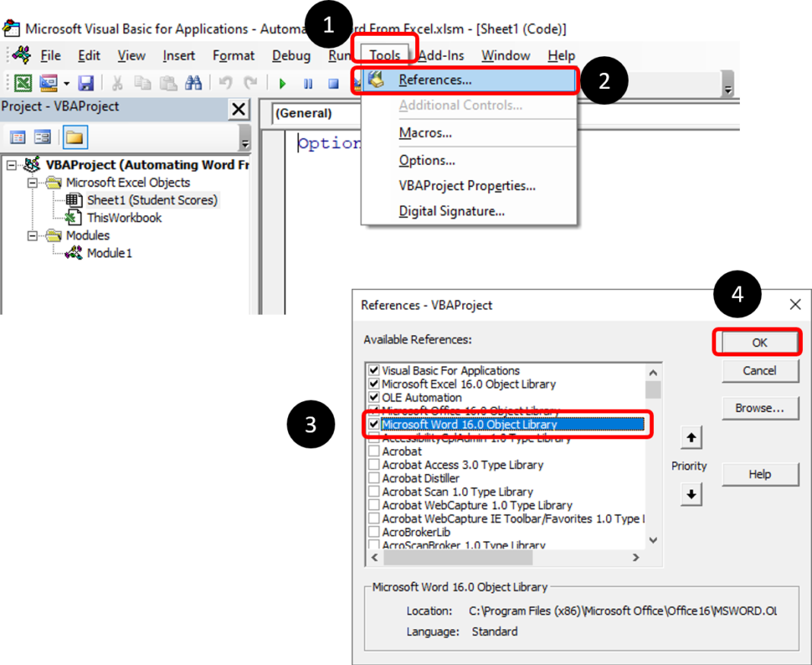Click the View Microsoft Excel toolbar icon
This screenshot has width=812, height=665.
23,83
